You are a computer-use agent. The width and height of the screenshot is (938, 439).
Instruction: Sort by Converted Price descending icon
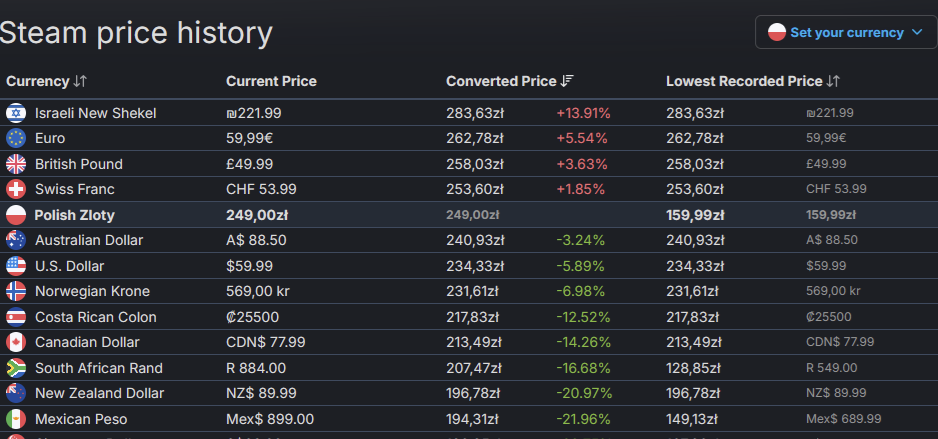click(567, 81)
